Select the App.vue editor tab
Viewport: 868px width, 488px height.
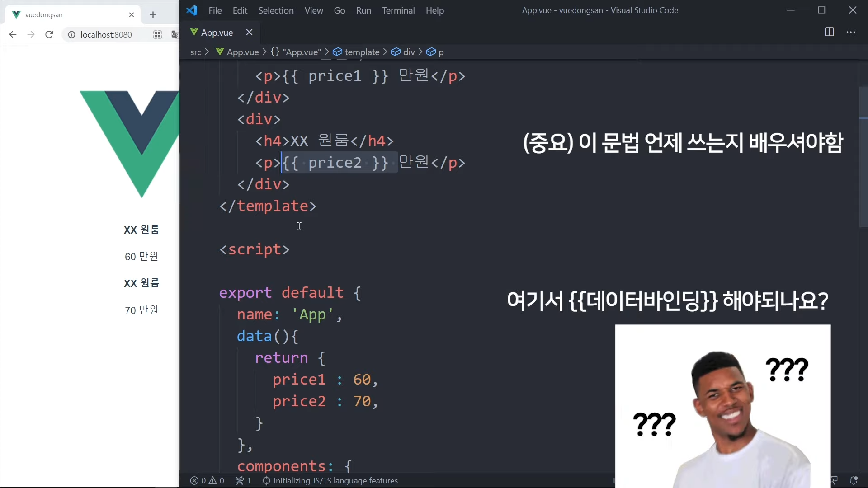coord(217,33)
